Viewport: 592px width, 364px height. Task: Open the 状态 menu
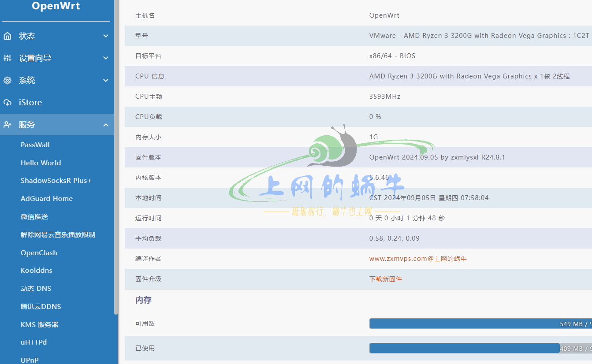57,36
